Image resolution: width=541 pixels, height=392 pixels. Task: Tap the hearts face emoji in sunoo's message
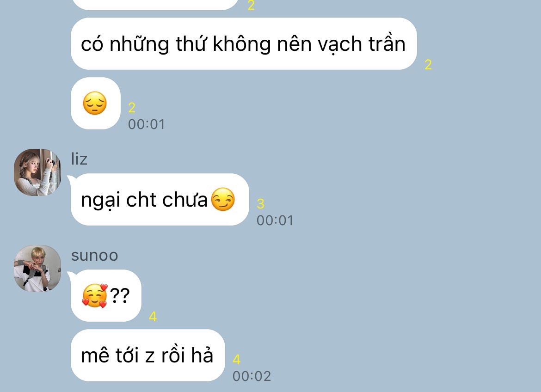pos(95,296)
